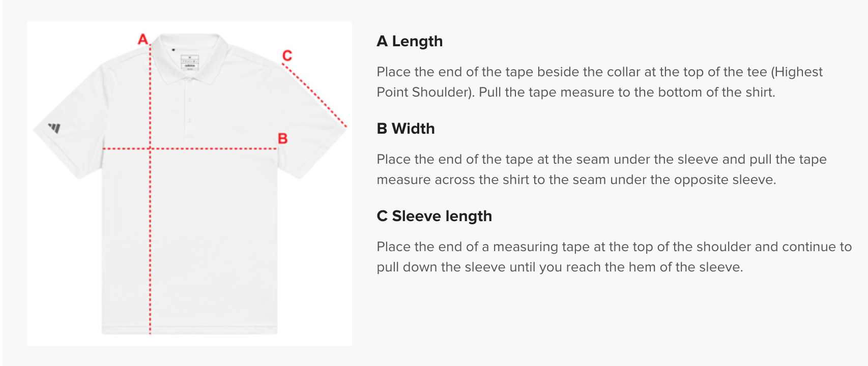
Task: Click the adidas logo on the sleeve
Action: (x=54, y=128)
